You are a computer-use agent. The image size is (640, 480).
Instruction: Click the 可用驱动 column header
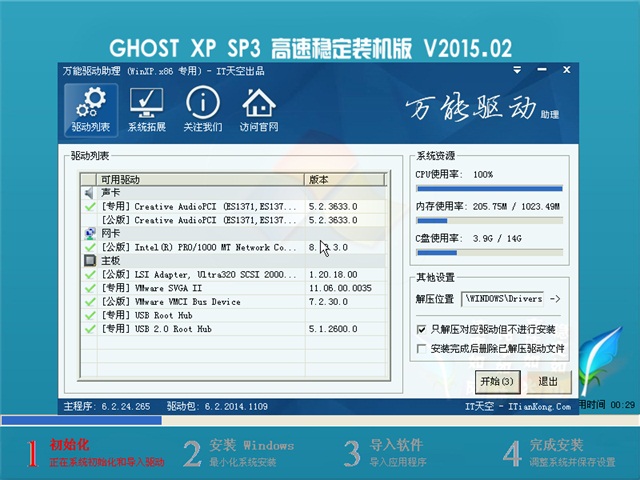(200, 179)
